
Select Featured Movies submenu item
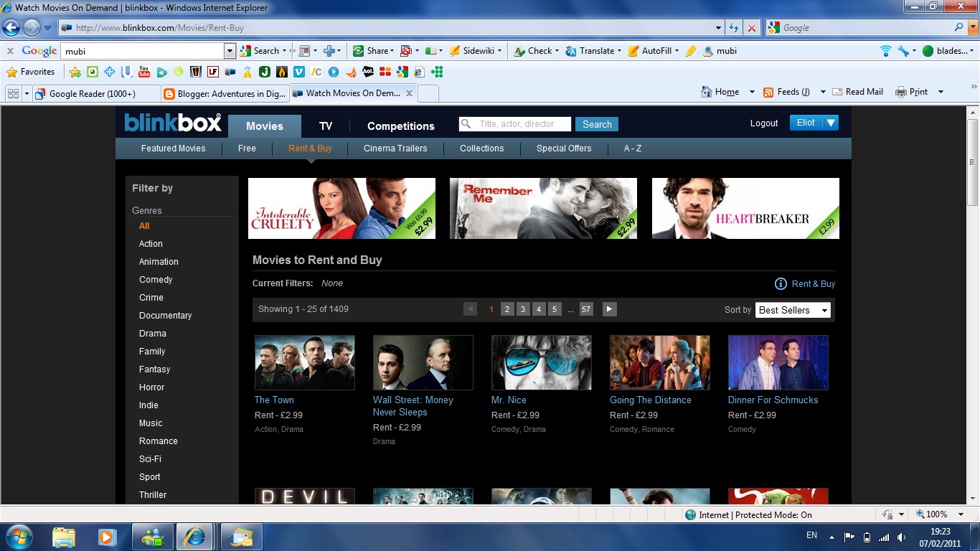173,149
